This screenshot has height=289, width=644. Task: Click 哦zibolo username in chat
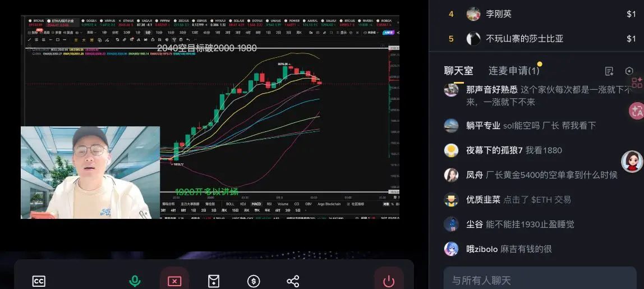pos(482,249)
